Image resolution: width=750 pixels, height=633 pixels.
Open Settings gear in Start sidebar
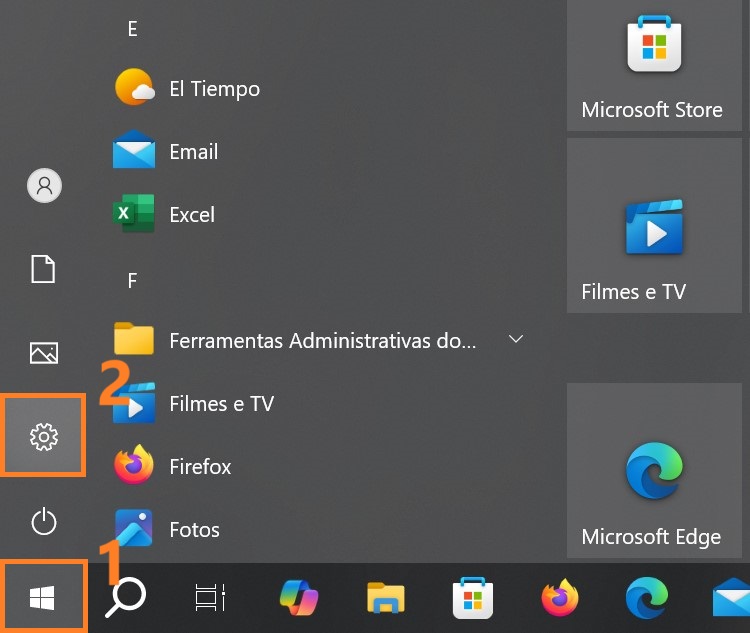click(x=44, y=436)
